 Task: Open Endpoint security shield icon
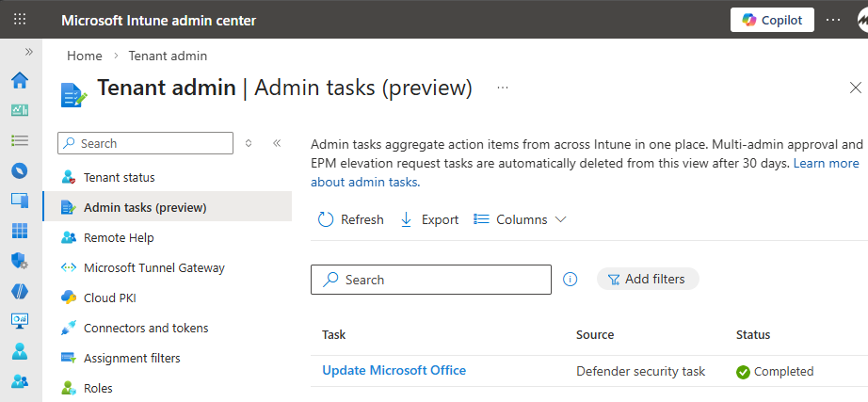tap(19, 261)
